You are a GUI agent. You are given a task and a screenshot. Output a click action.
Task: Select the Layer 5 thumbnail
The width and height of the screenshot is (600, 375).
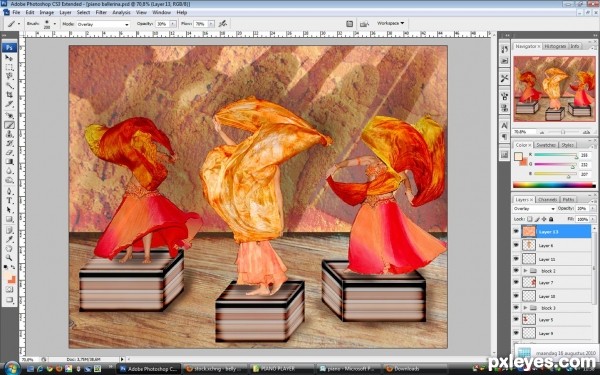pyautogui.click(x=529, y=319)
